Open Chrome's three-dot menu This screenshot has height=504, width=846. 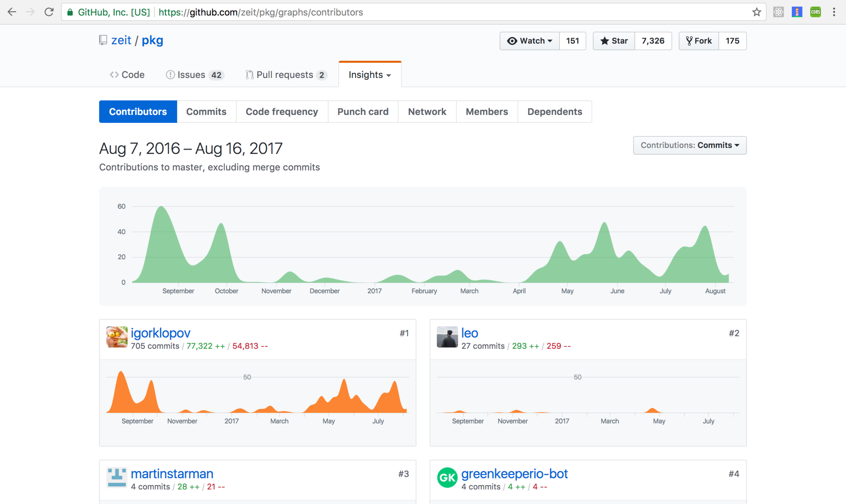coord(834,12)
